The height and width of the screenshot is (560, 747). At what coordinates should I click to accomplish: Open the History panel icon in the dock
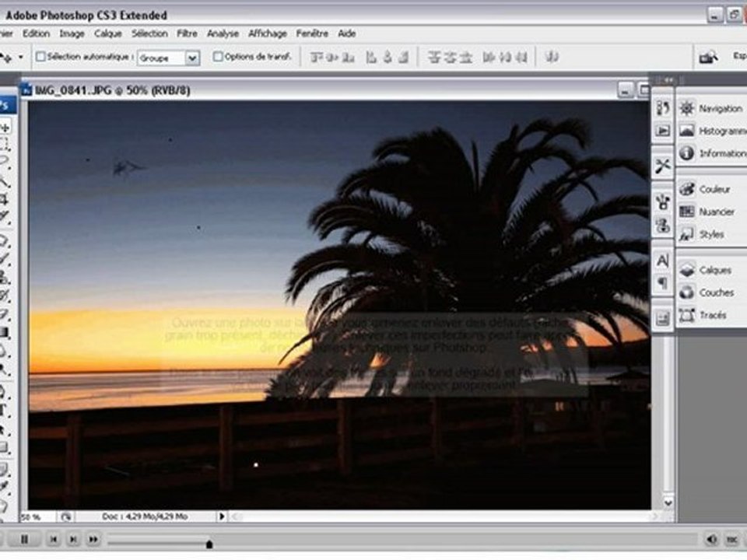click(663, 108)
